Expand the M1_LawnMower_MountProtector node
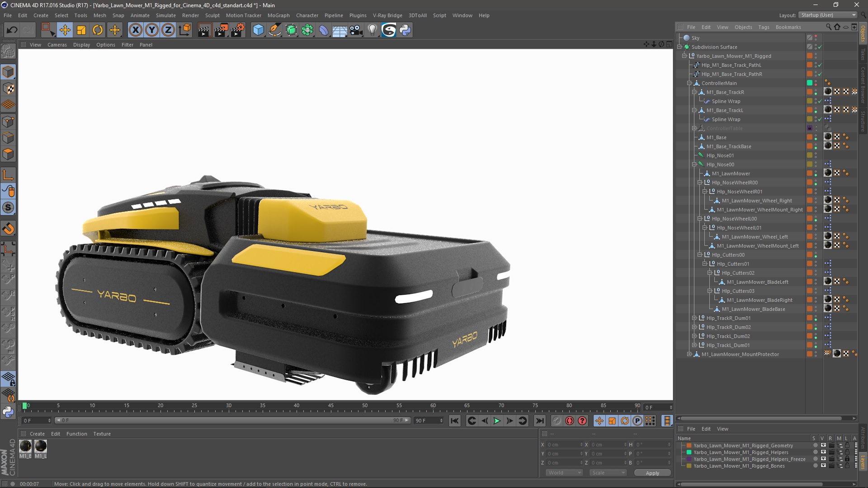The width and height of the screenshot is (868, 488). coord(689,354)
